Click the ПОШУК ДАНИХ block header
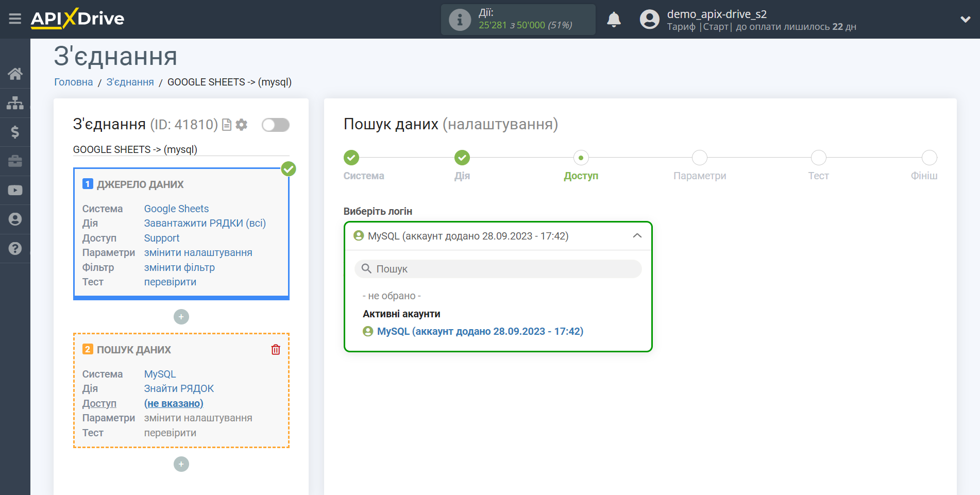 [x=134, y=350]
